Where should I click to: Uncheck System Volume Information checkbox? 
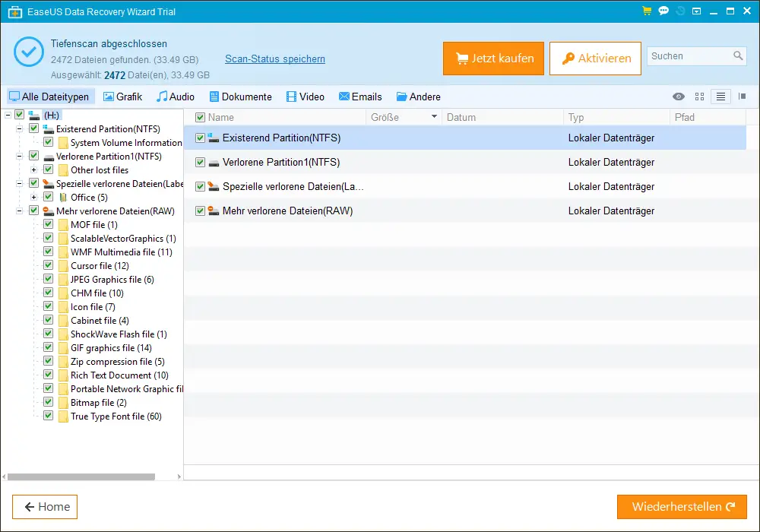click(x=49, y=142)
